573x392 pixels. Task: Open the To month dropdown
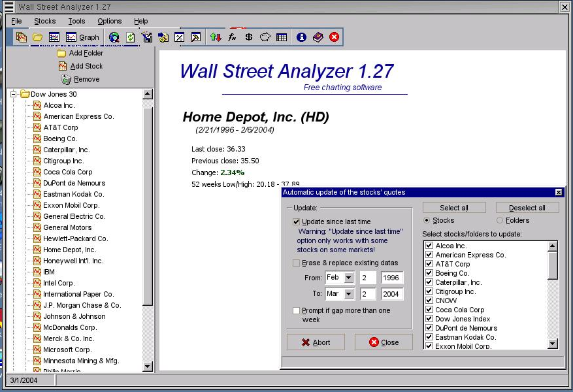[348, 294]
